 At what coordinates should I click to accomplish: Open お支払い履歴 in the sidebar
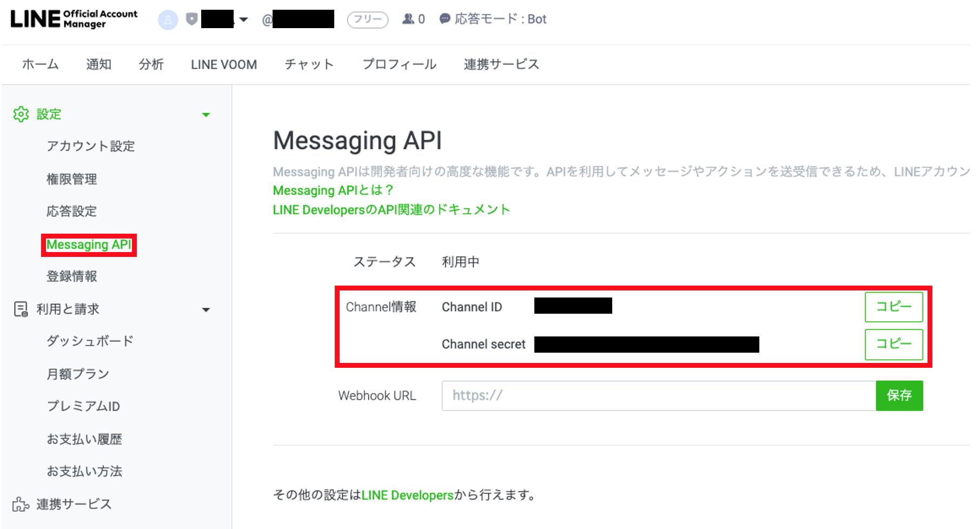tap(84, 439)
